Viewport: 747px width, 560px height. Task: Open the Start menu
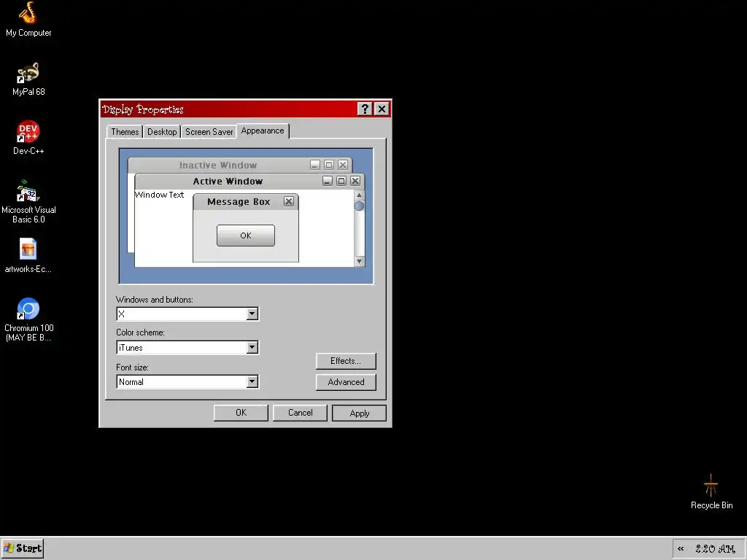[23, 548]
